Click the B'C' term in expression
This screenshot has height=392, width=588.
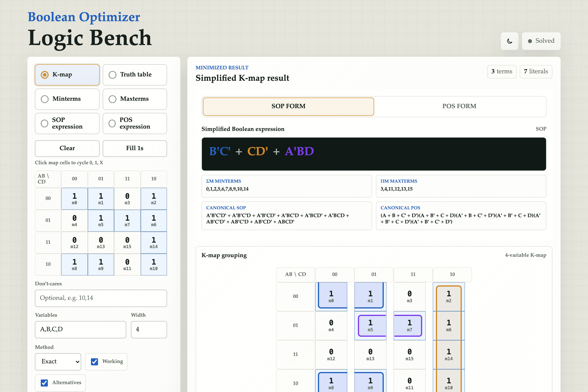click(x=220, y=151)
